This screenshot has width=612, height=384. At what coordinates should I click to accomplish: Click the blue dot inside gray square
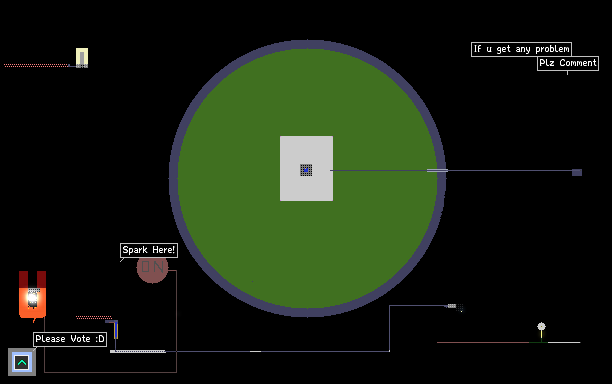306,170
